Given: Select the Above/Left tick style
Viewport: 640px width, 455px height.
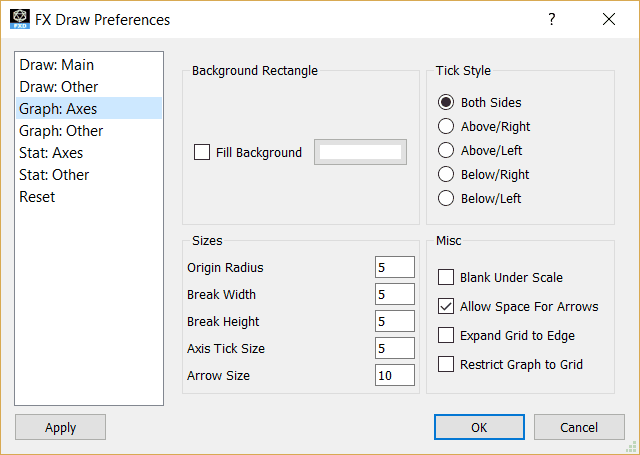Looking at the screenshot, I should point(446,151).
